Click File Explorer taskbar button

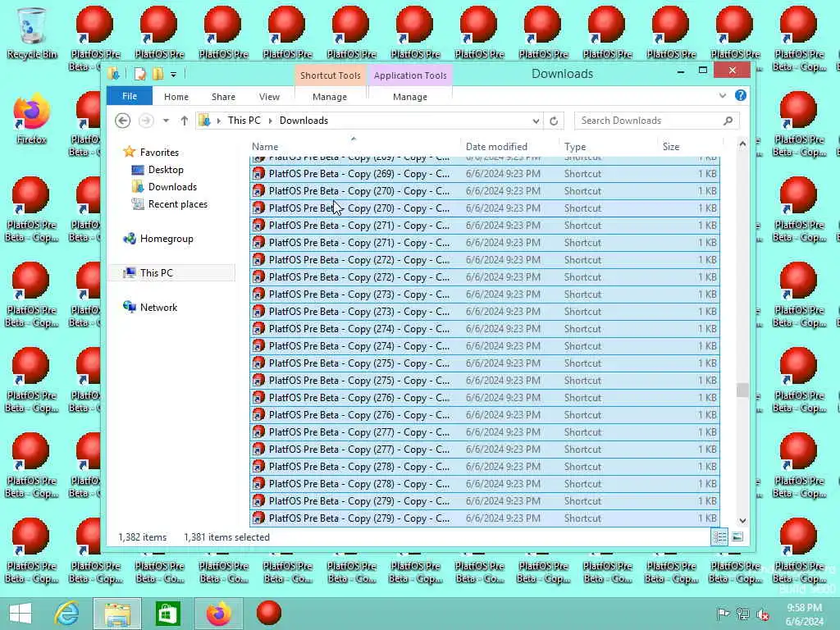pyautogui.click(x=117, y=614)
